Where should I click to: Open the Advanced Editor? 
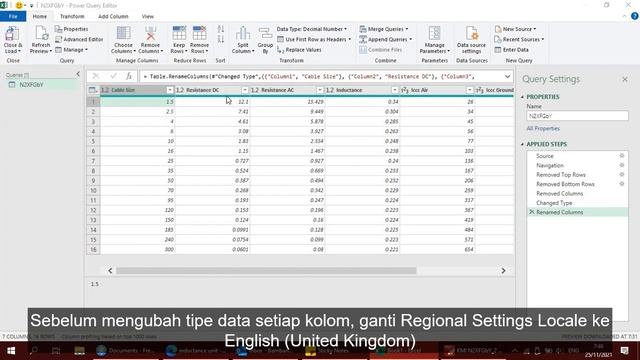tap(79, 39)
